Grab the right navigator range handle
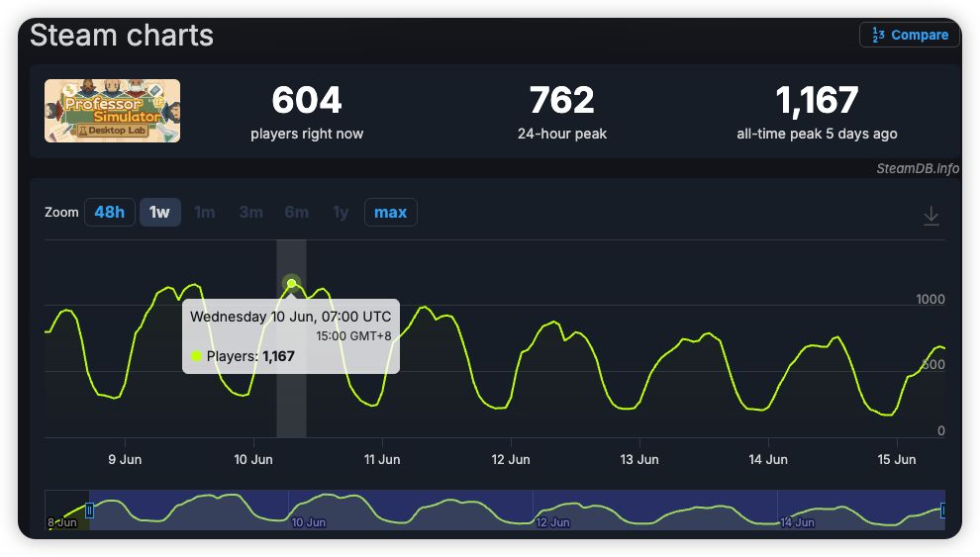Screen dimensions: 980x557 click(x=943, y=511)
